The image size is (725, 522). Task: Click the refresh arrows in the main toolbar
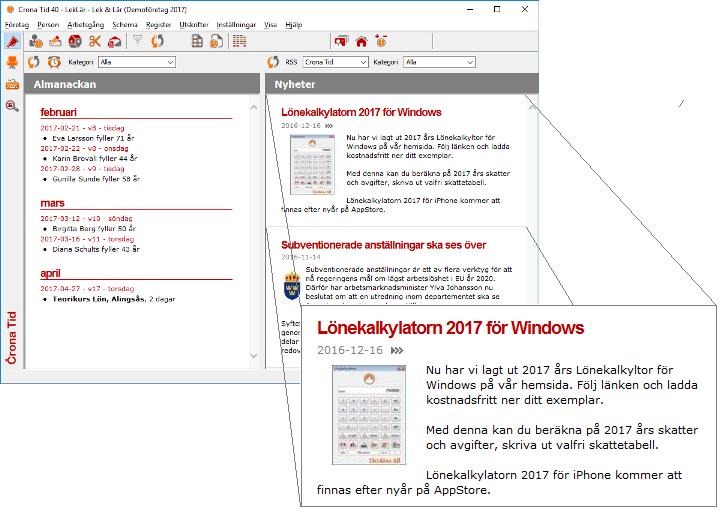(158, 41)
